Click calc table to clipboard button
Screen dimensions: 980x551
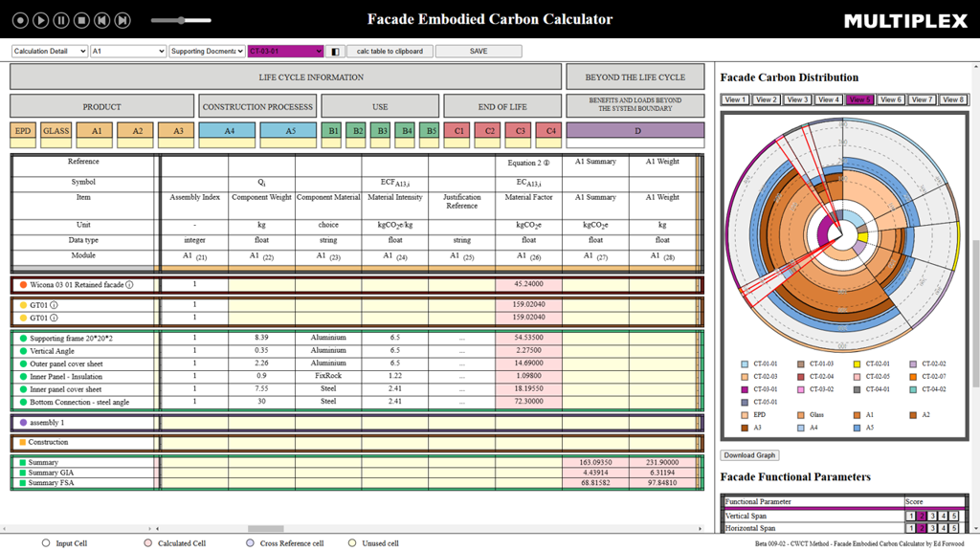click(390, 52)
